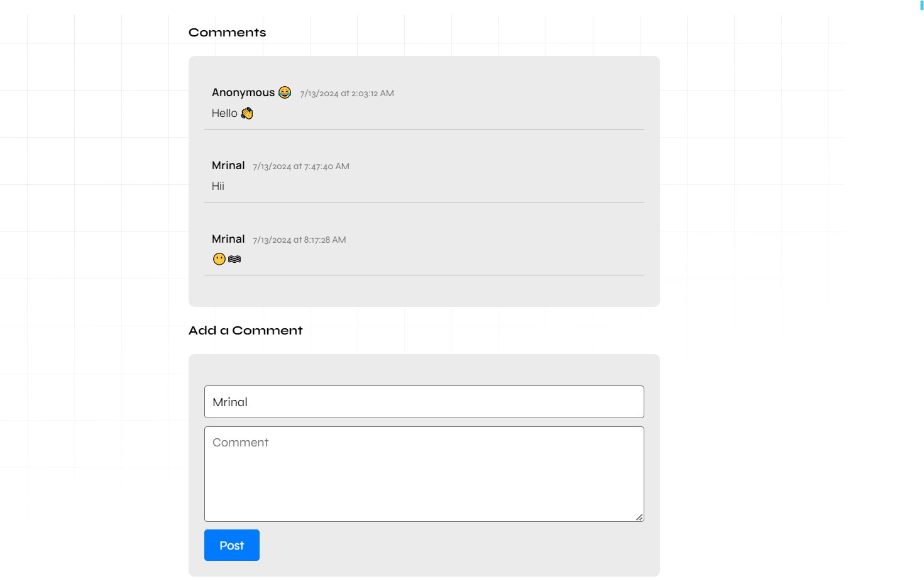Select the name field containing Mrinal

[x=424, y=402]
